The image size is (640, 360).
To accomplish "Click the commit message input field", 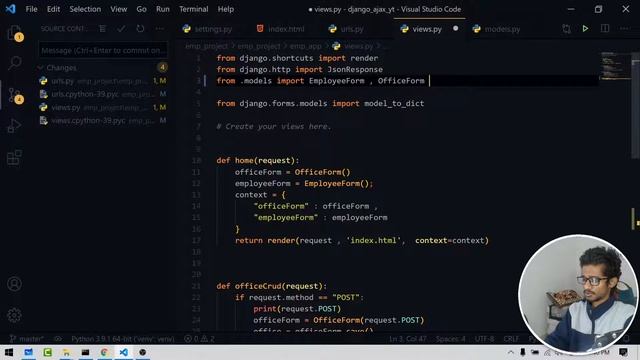I will pos(102,50).
